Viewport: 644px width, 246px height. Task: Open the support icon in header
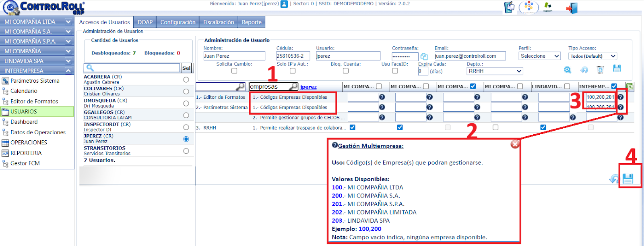tap(548, 7)
